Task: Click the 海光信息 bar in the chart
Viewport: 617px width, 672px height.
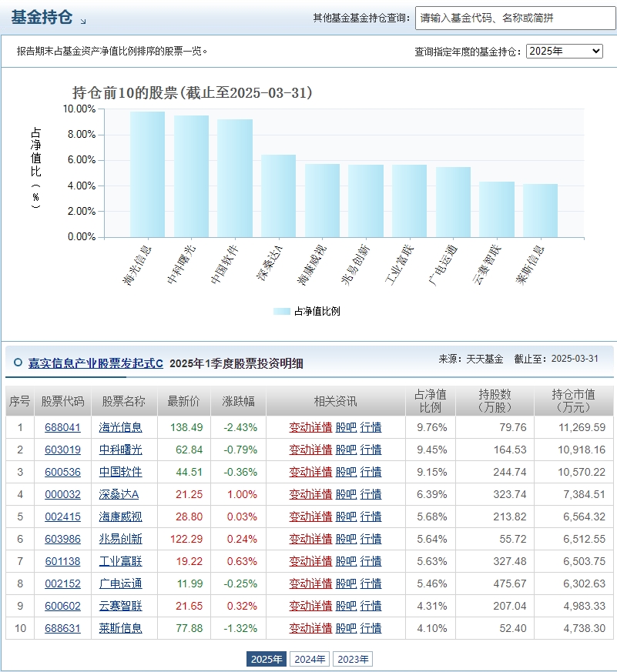Action: click(147, 175)
